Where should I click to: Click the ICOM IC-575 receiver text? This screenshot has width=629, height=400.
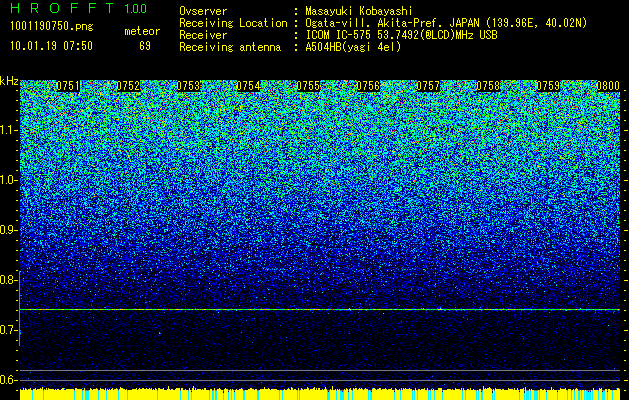401,35
